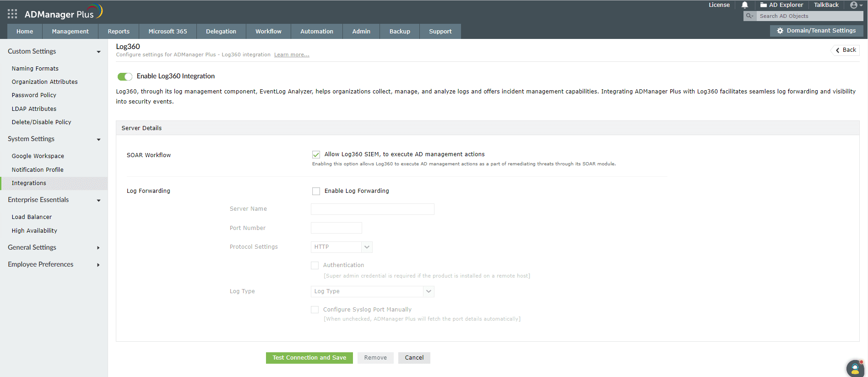868x377 pixels.
Task: Open the Log Type dropdown
Action: pyautogui.click(x=372, y=291)
